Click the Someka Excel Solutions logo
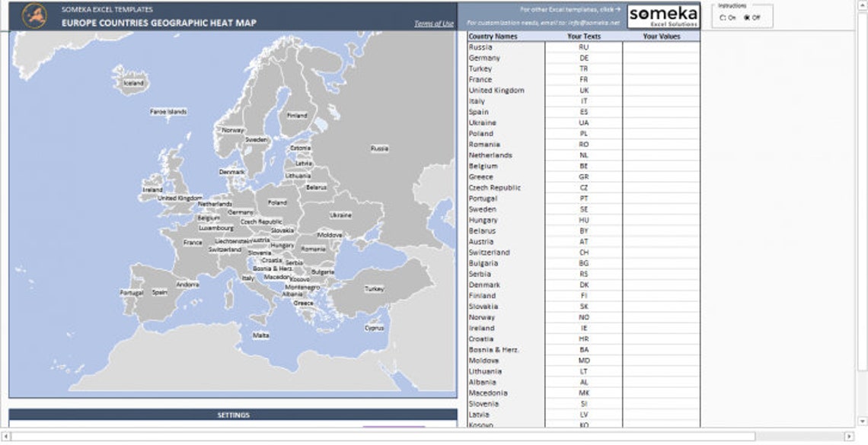 pos(663,15)
